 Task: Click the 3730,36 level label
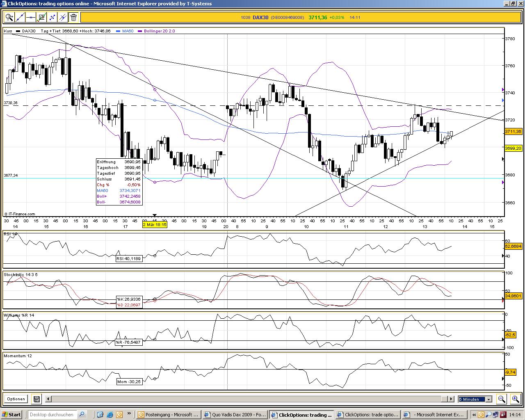pyautogui.click(x=11, y=103)
